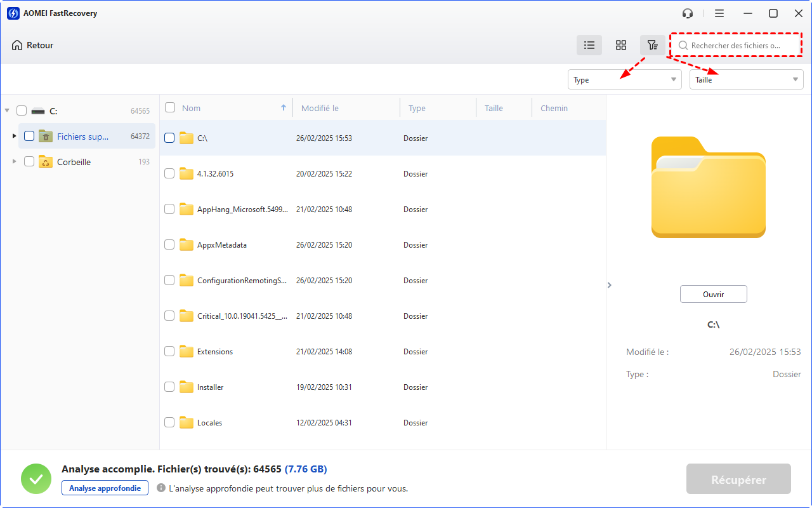812x508 pixels.
Task: Collapse the preview panel with side arrow
Action: point(610,285)
